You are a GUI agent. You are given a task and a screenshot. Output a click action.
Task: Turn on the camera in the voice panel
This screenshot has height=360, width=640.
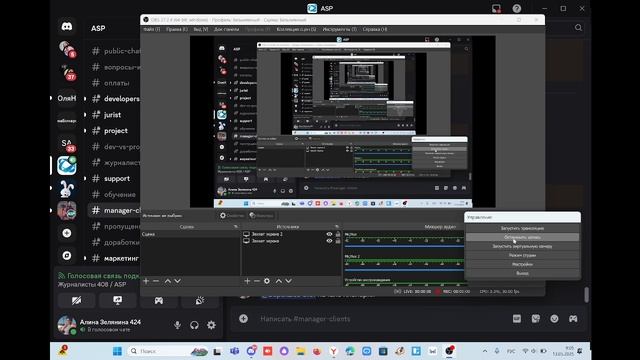pos(76,300)
